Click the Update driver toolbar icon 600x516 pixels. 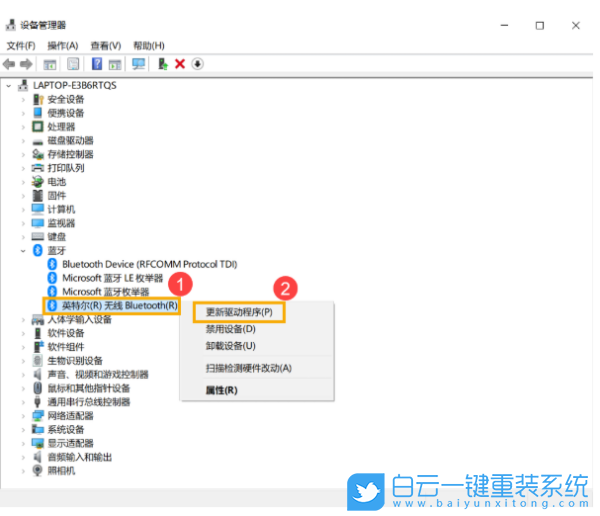(x=163, y=64)
